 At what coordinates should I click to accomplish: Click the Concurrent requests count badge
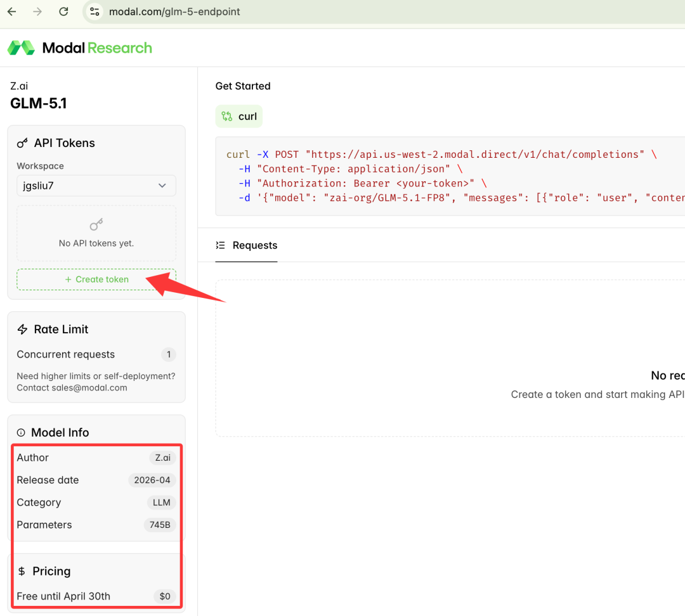click(168, 354)
